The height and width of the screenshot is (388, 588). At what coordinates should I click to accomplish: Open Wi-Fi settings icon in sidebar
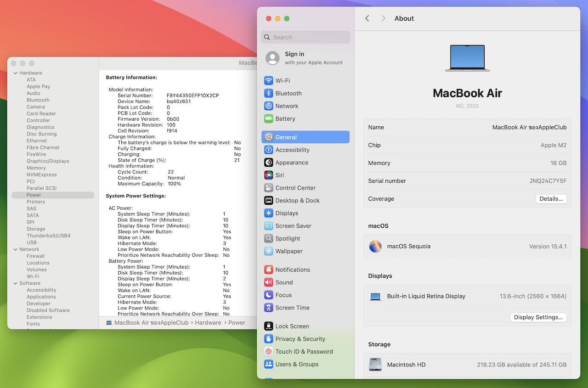pos(269,81)
